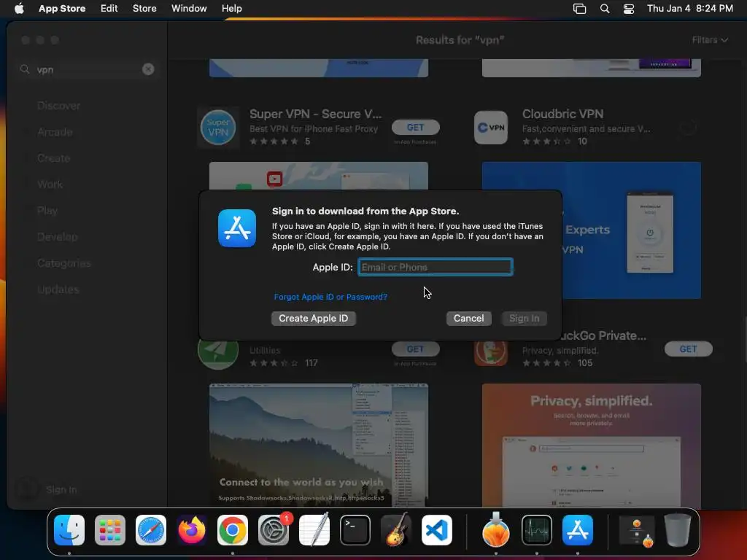
Task: Click the Create Apple ID button
Action: pyautogui.click(x=314, y=318)
